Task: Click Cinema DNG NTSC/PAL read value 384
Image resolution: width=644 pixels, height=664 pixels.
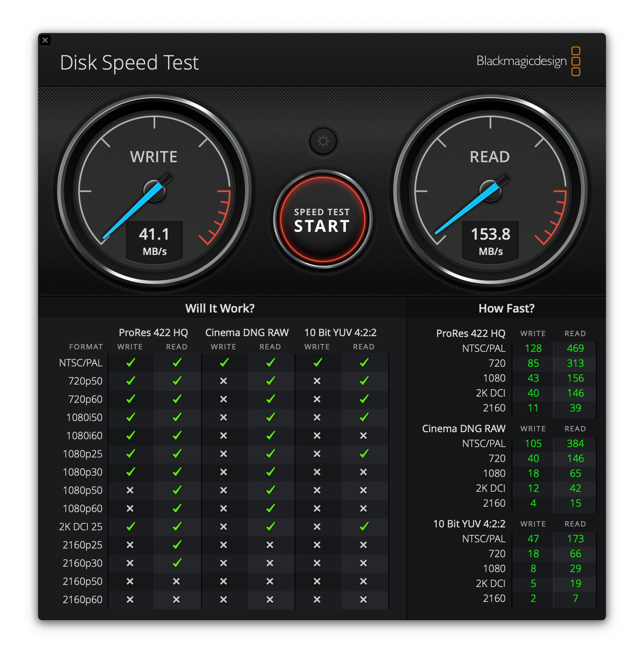Action: point(575,444)
